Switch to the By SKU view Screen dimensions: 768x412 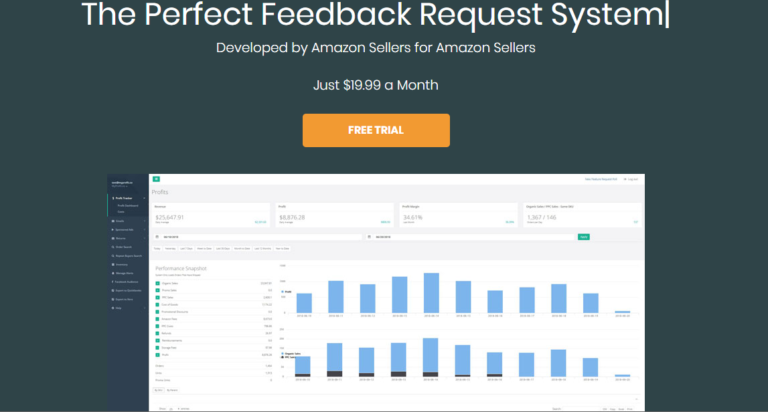point(158,390)
